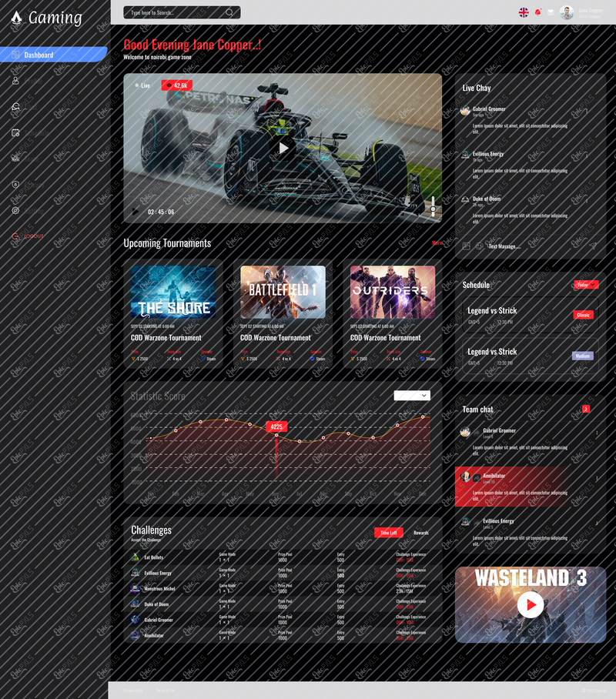Open the Battlefield 1 tournament thumbnail
616x699 pixels.
(283, 293)
